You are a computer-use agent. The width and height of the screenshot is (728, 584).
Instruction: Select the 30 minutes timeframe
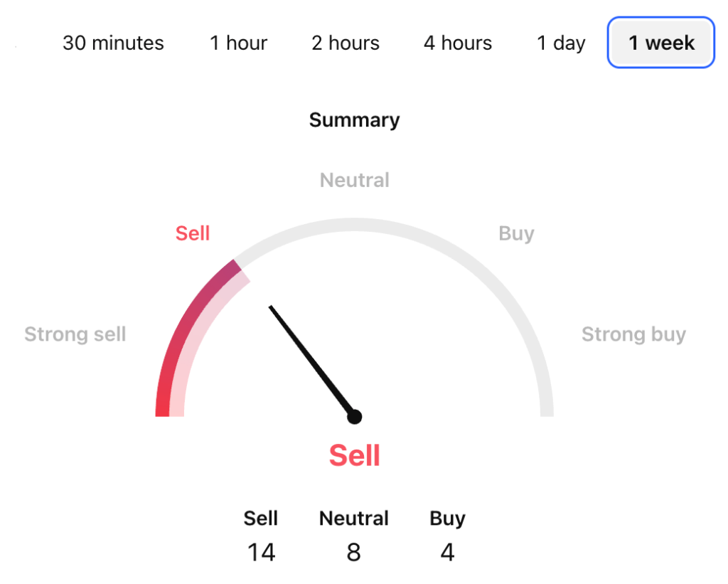pos(112,43)
